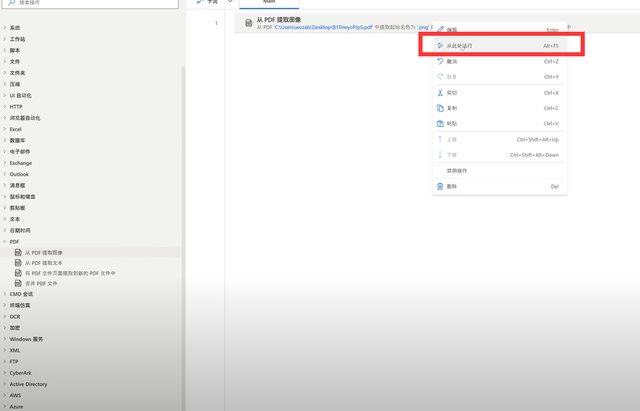Expand the 脚本 actions group
Screen dimensions: 640x411
5,50
